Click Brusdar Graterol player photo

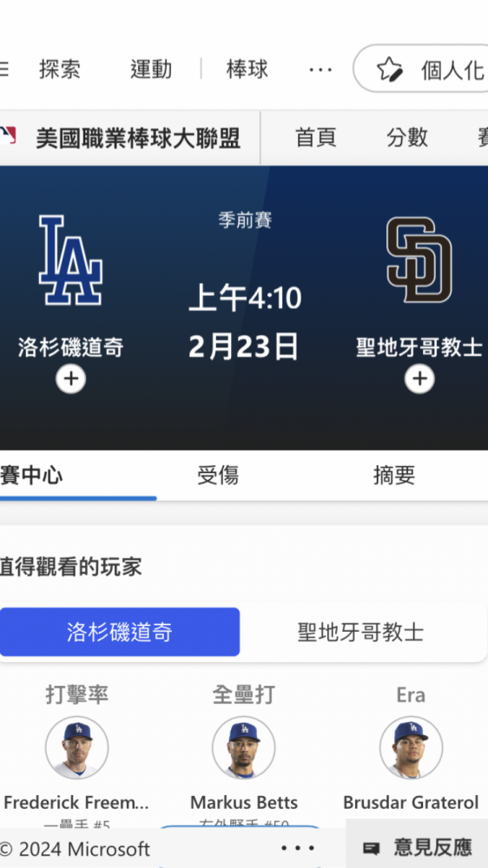(411, 748)
